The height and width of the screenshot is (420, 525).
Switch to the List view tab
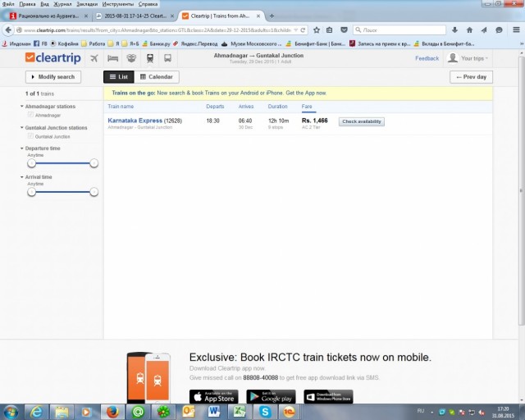(x=118, y=77)
